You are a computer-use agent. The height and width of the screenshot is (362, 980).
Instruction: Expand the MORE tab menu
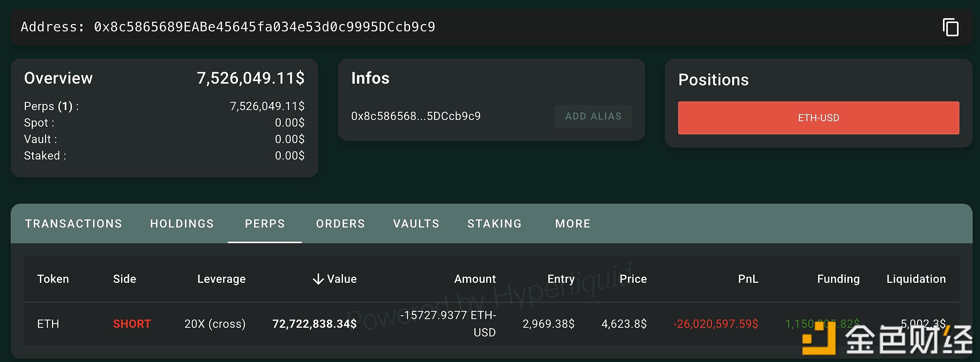click(572, 223)
